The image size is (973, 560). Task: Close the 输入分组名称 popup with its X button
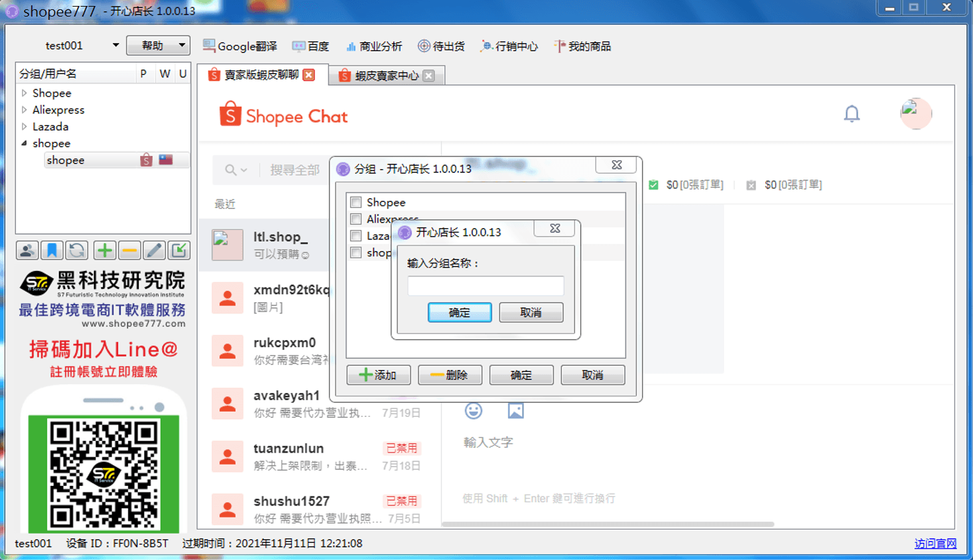pos(555,229)
